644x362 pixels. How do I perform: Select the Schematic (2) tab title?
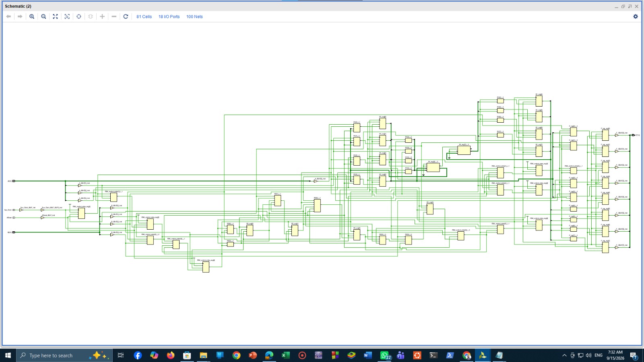point(18,6)
